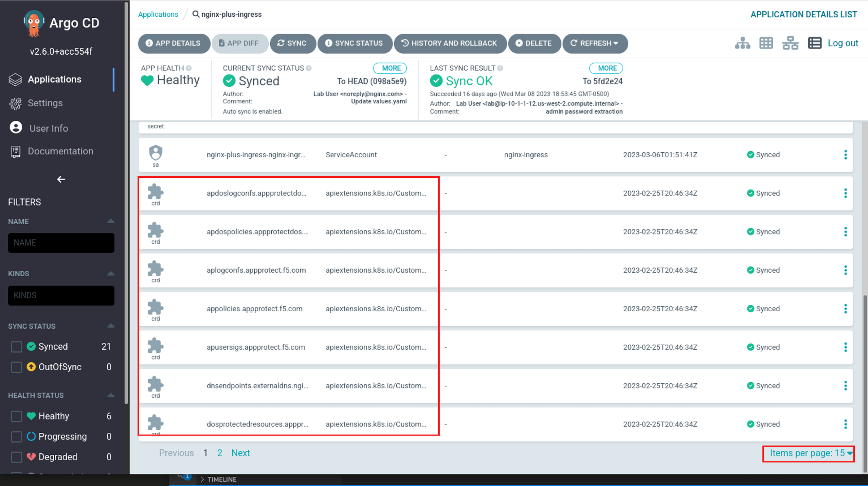Open the User Info sidebar item
868x486 pixels.
[x=49, y=128]
